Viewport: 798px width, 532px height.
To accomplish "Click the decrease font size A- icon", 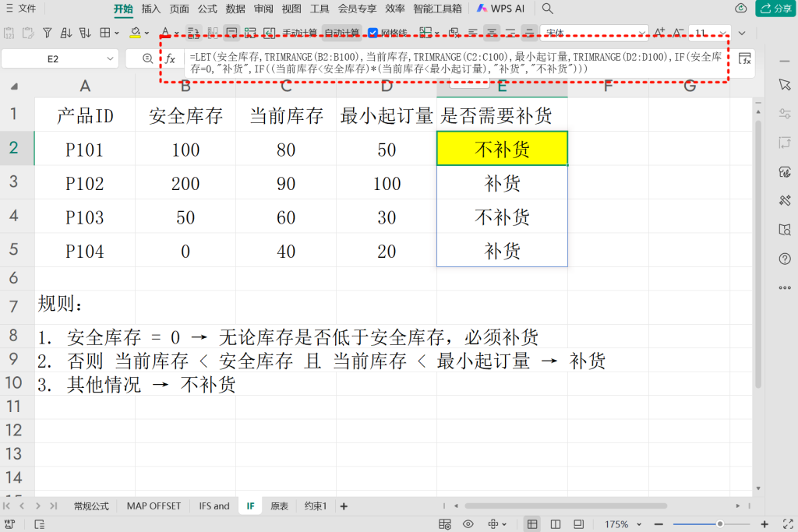I will 678,33.
